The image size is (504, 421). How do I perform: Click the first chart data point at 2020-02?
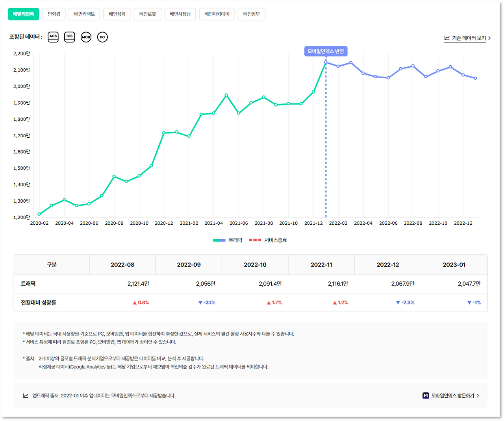point(39,214)
